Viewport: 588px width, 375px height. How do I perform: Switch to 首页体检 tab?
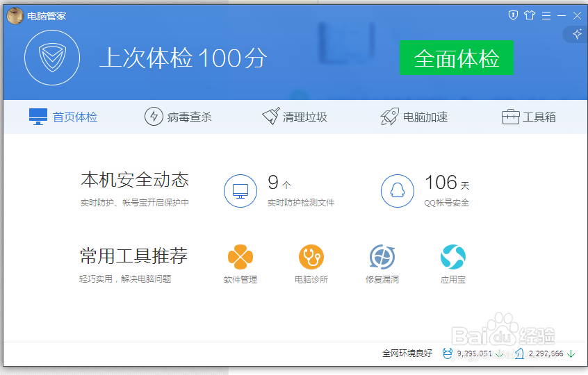click(63, 117)
